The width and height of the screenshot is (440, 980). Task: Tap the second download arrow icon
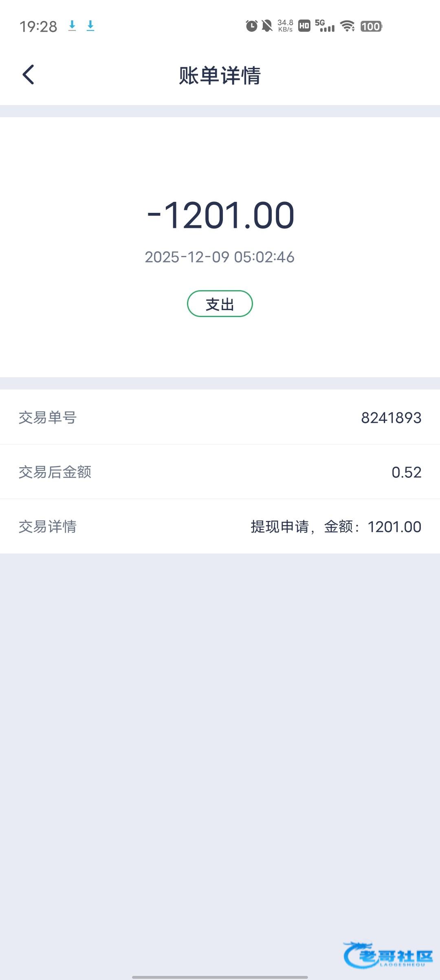90,26
